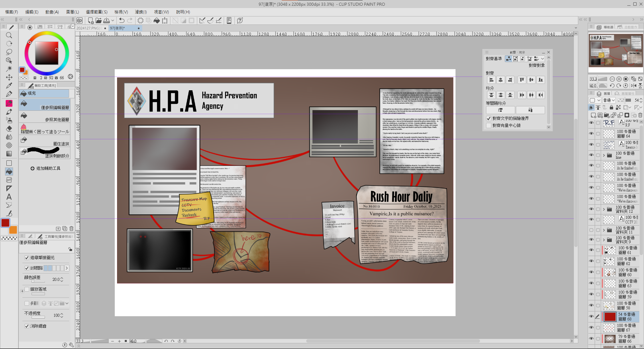Image resolution: width=644 pixels, height=349 pixels.
Task: Click the Undo icon in command bar
Action: [x=122, y=20]
